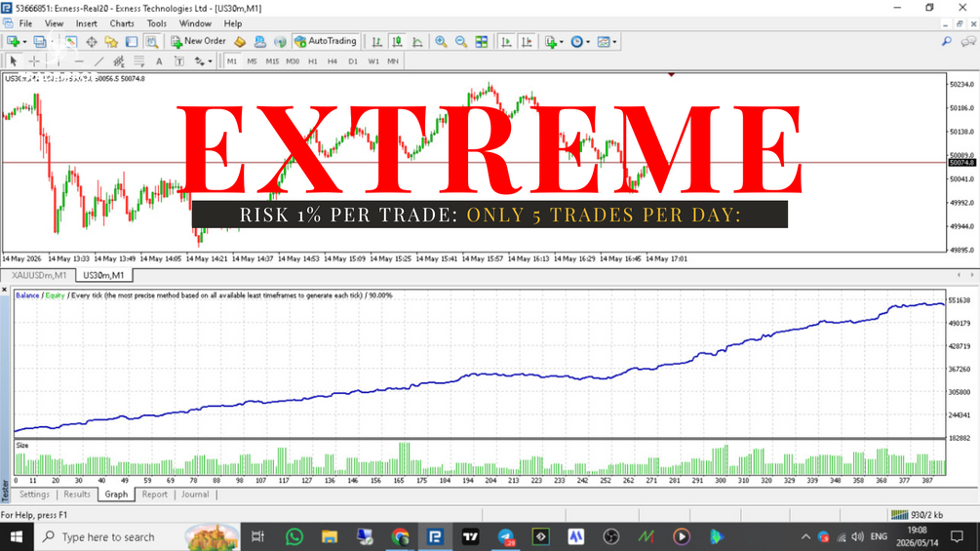
Task: Switch to MN timeframe
Action: [393, 61]
